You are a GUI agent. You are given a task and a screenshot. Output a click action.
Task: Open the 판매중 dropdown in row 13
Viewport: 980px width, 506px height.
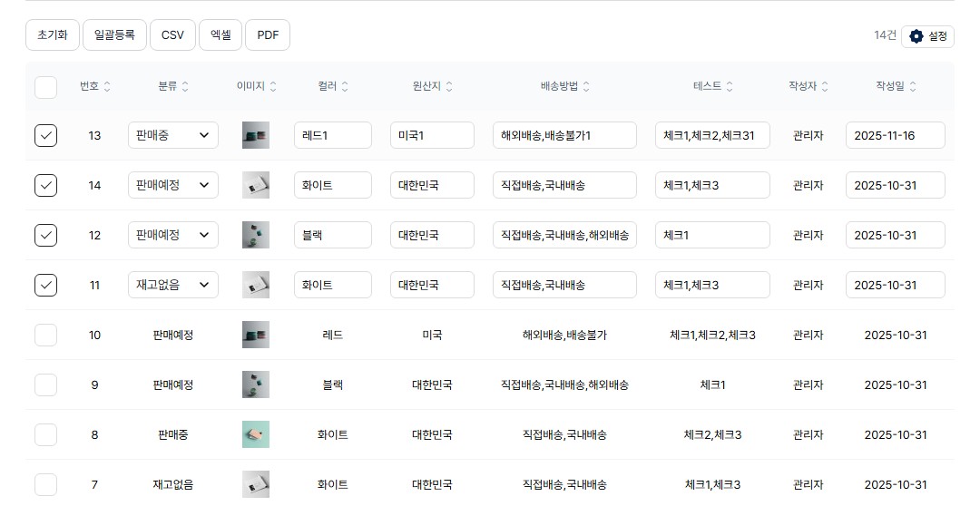click(x=172, y=136)
